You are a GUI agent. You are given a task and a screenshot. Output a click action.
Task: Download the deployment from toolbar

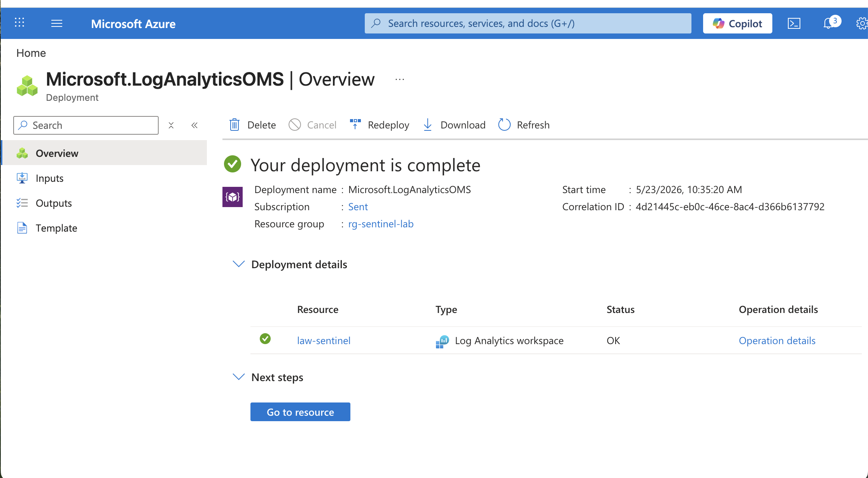(x=454, y=125)
